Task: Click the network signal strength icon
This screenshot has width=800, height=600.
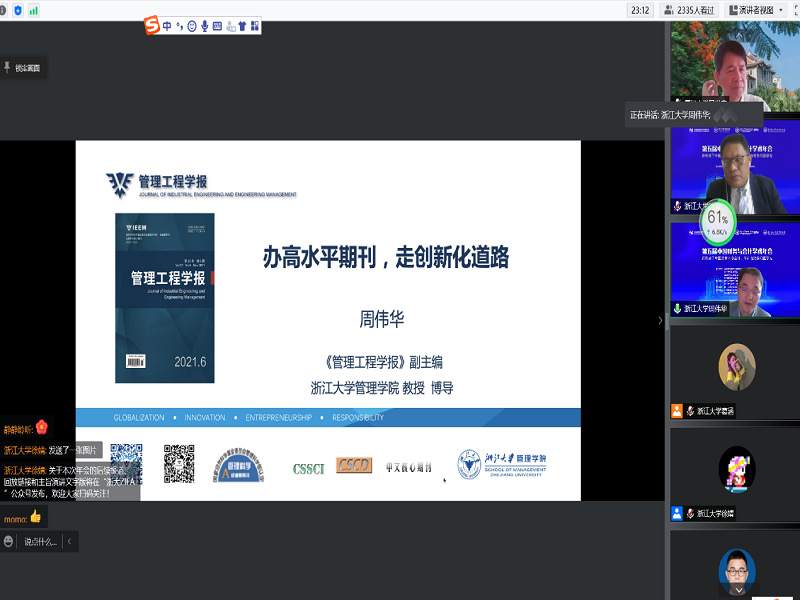Action: tap(34, 10)
